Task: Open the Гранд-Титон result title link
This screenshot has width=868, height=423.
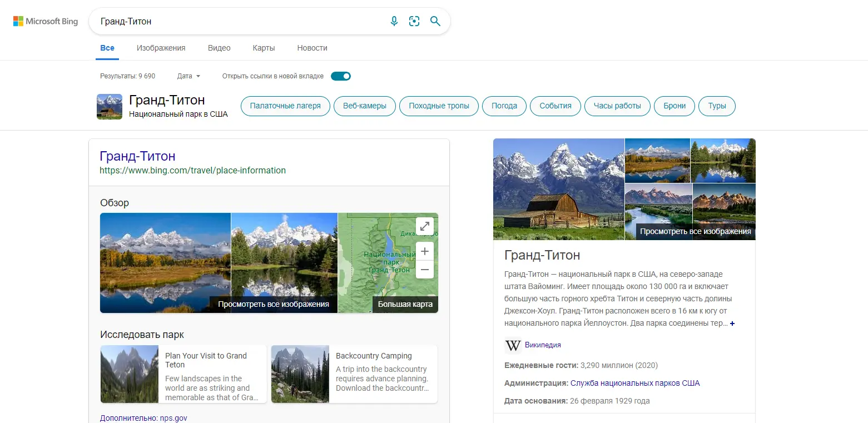Action: [138, 156]
